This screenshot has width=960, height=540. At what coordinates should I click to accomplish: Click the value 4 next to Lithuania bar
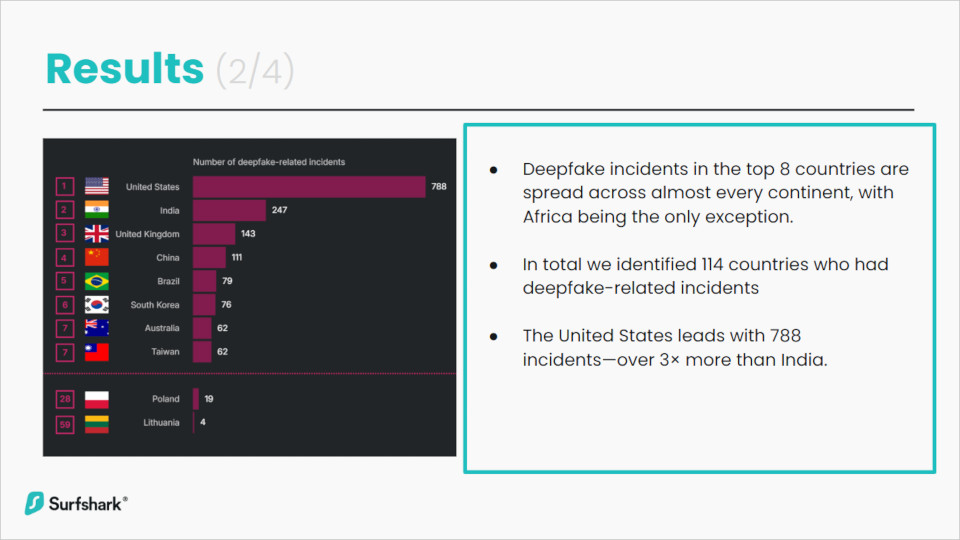(203, 422)
